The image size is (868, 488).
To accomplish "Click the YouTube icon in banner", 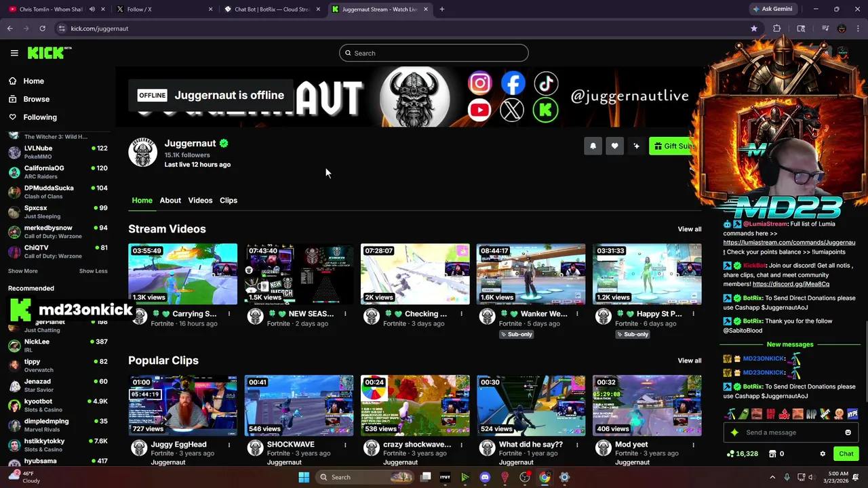I will coord(479,110).
